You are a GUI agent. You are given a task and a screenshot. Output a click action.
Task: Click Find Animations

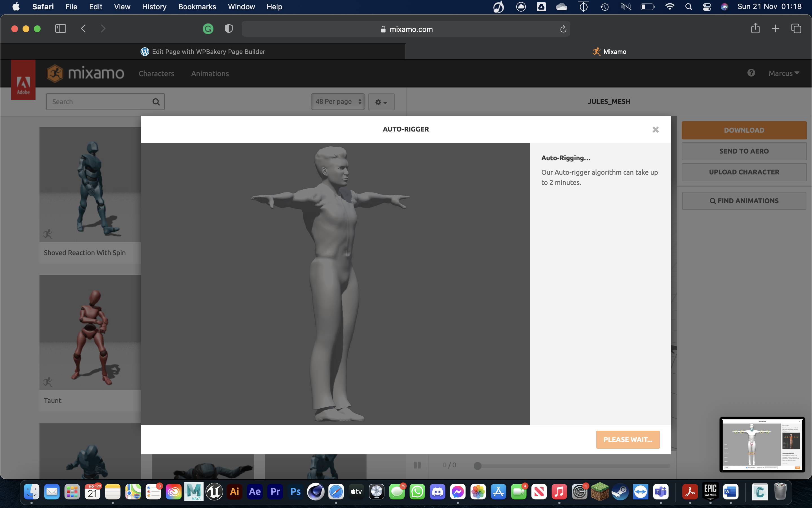click(x=744, y=201)
